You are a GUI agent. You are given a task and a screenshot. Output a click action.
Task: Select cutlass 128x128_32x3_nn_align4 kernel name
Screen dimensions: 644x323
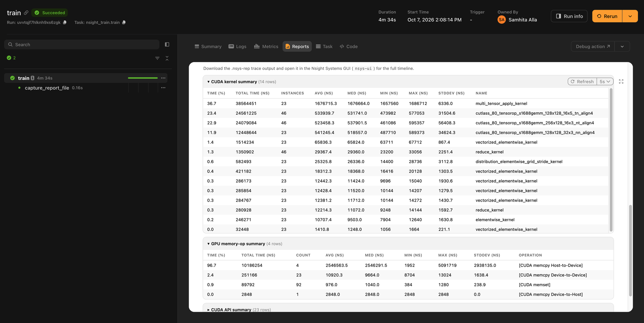[535, 132]
